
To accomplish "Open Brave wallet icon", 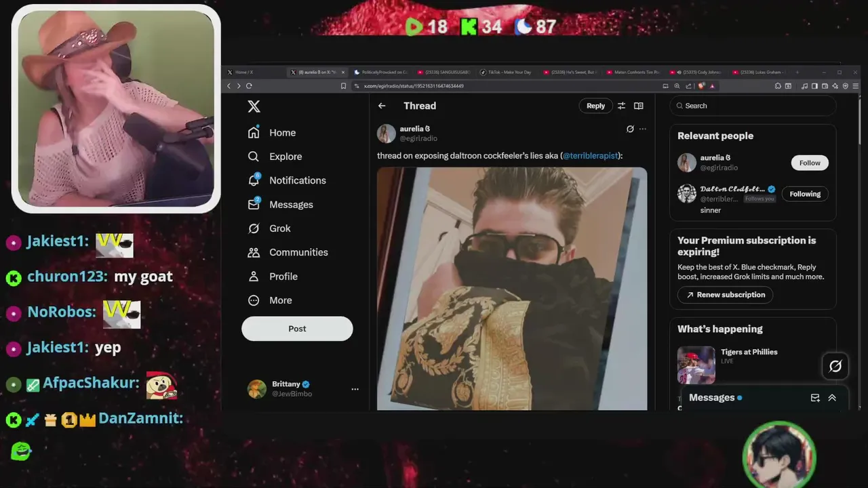I will tap(825, 86).
